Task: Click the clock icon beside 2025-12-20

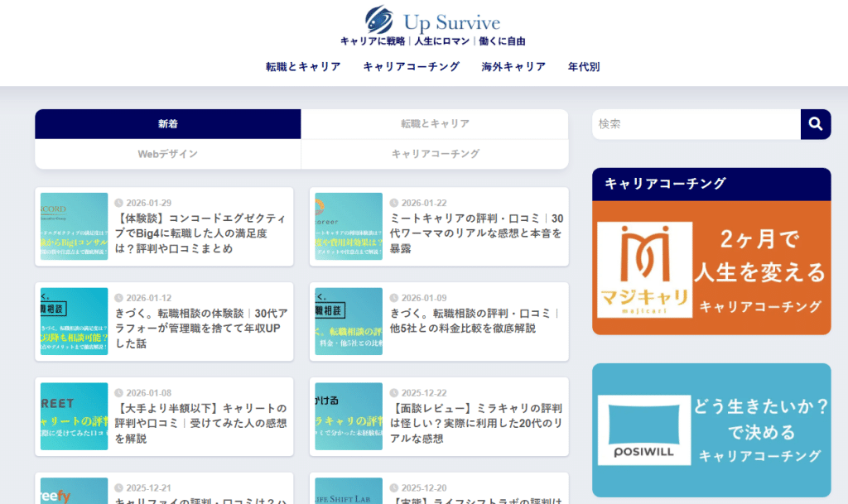Action: point(394,488)
